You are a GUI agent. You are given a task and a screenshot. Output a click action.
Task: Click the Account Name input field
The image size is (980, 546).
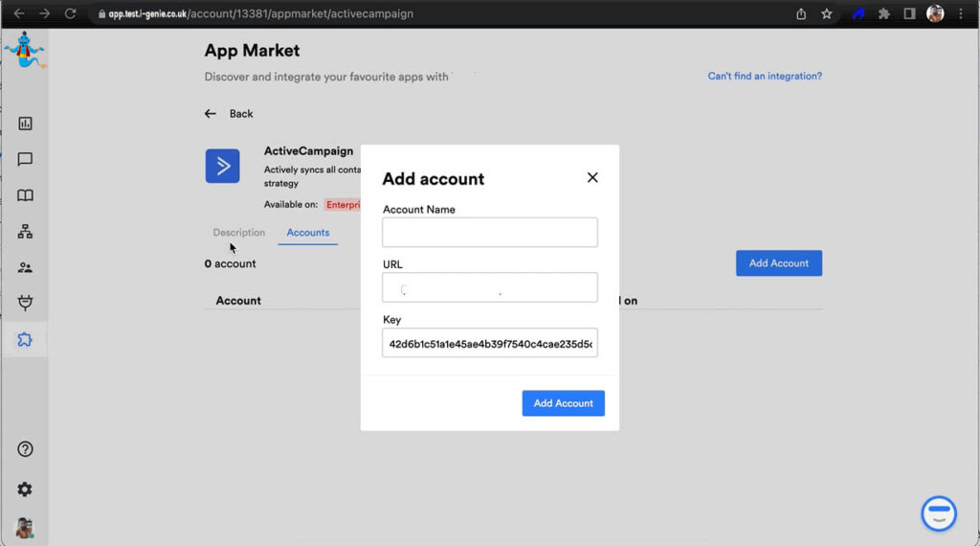(x=489, y=233)
